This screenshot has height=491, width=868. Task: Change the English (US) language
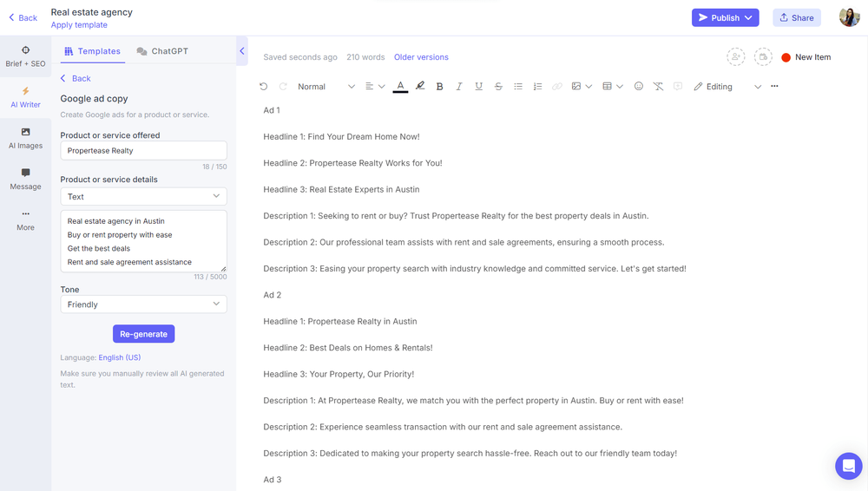(120, 357)
